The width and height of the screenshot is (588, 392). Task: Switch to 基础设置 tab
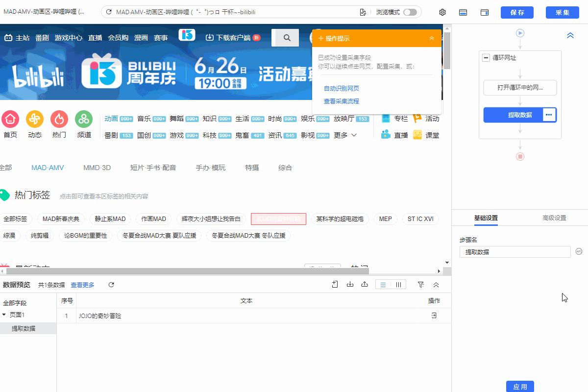pos(486,218)
